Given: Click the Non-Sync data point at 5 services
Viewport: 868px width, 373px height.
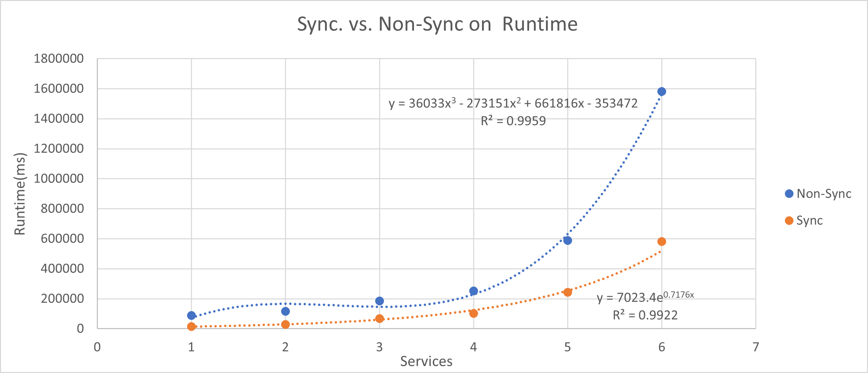Looking at the screenshot, I should 567,241.
